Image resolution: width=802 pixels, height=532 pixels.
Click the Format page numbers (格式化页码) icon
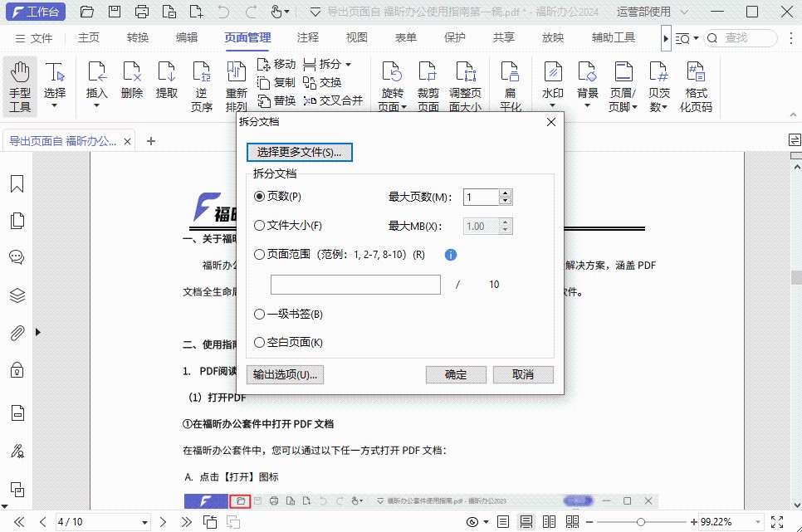tap(696, 86)
